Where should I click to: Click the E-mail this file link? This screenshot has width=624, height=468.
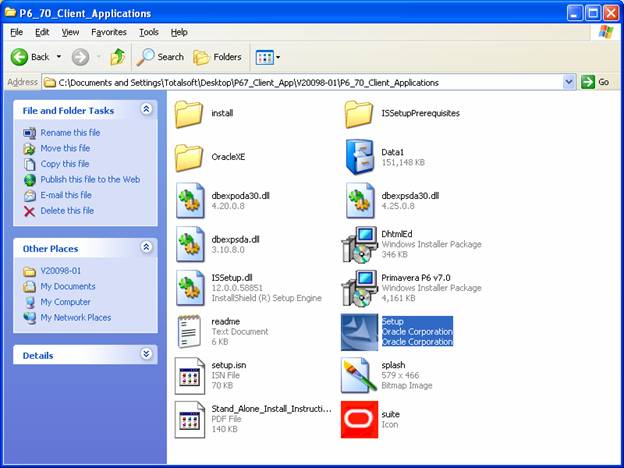(66, 195)
